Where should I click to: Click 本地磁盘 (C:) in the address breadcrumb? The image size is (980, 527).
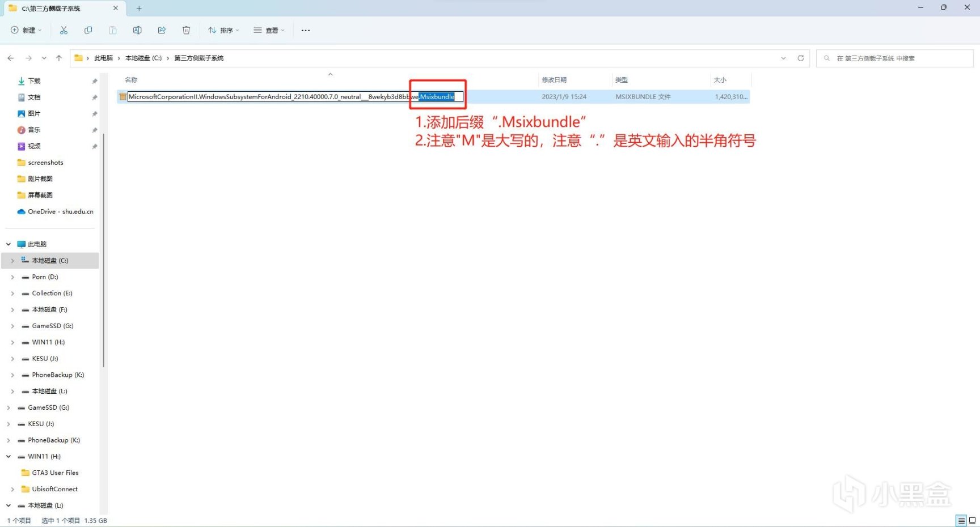click(x=143, y=58)
